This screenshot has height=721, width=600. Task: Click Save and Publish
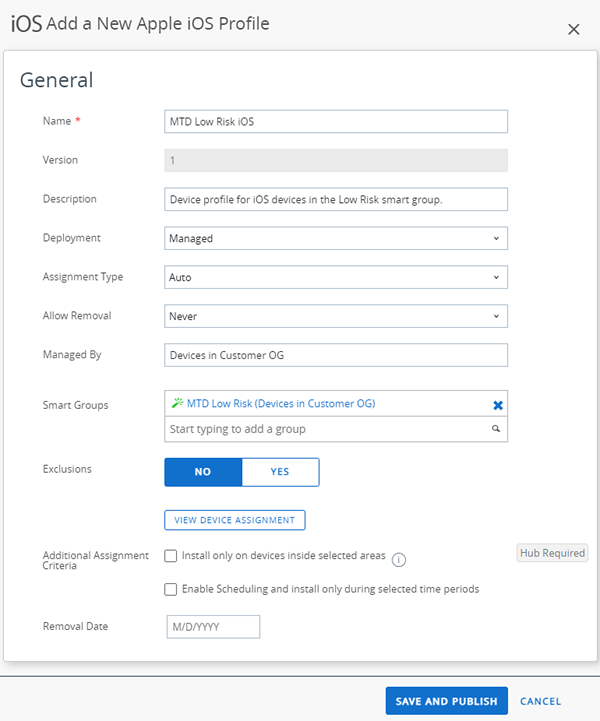tap(446, 701)
